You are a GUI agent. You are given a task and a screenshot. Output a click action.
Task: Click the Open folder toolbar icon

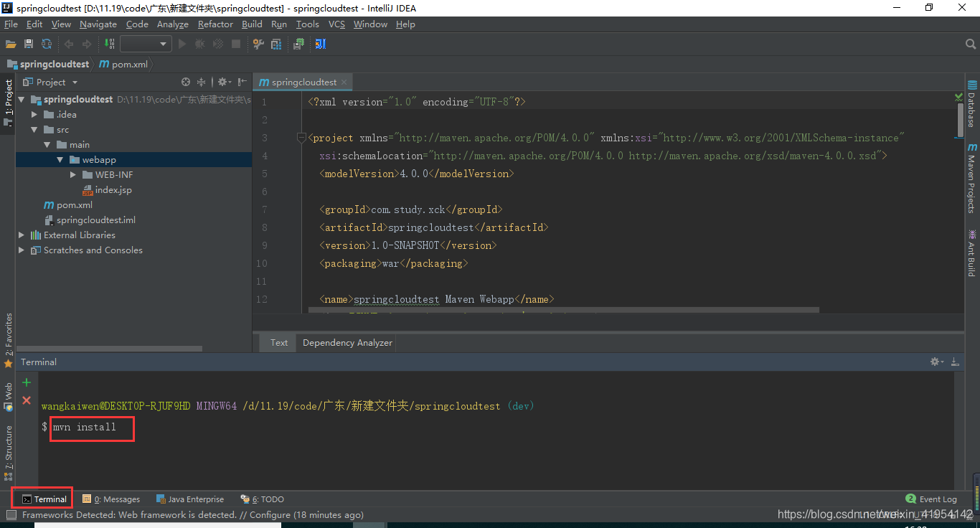coord(11,44)
